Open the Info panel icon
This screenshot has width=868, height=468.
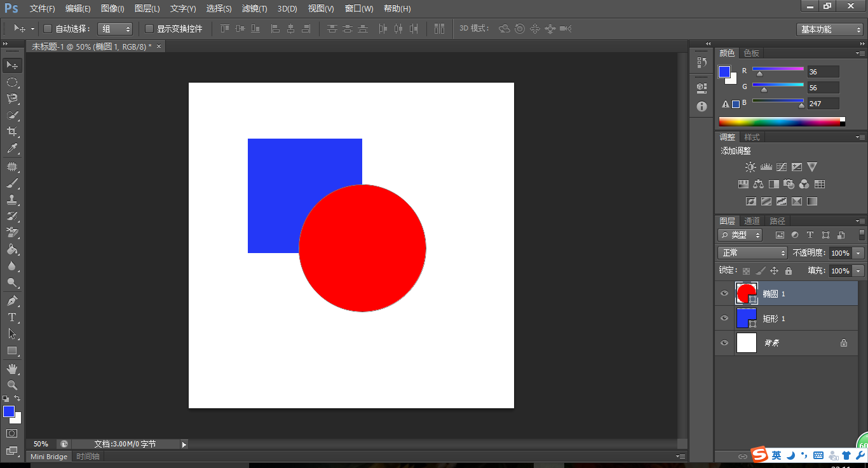coord(702,106)
